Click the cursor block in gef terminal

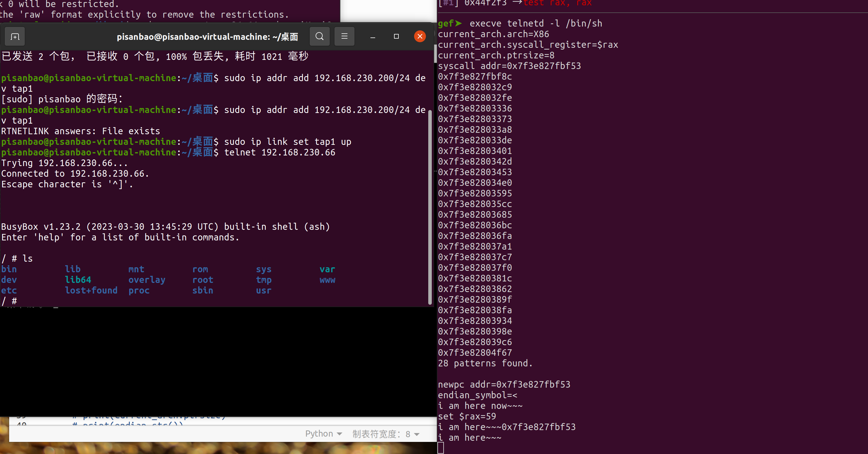point(441,448)
